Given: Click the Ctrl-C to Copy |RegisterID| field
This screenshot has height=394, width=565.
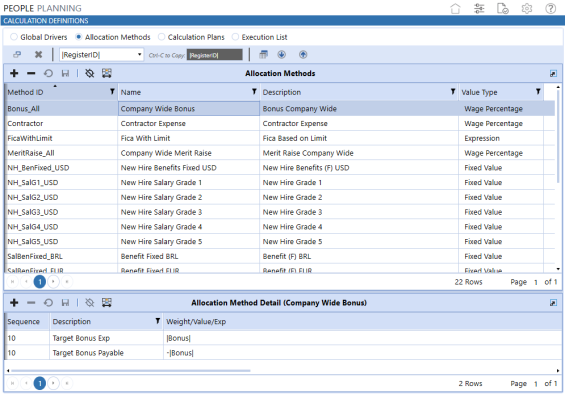Looking at the screenshot, I should (215, 55).
